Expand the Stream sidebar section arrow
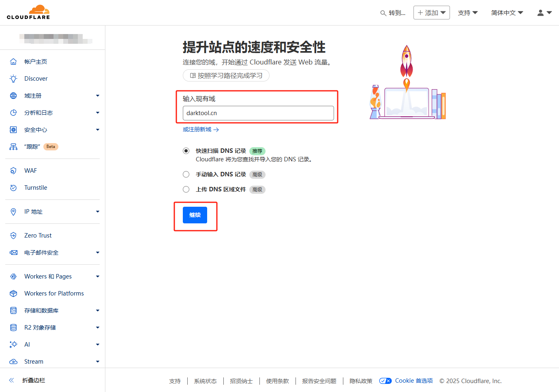The height and width of the screenshot is (392, 559). (x=98, y=362)
